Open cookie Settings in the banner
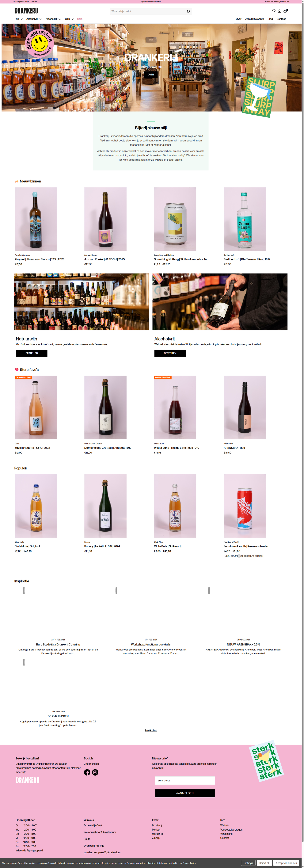The width and height of the screenshot is (304, 868). coord(248,863)
